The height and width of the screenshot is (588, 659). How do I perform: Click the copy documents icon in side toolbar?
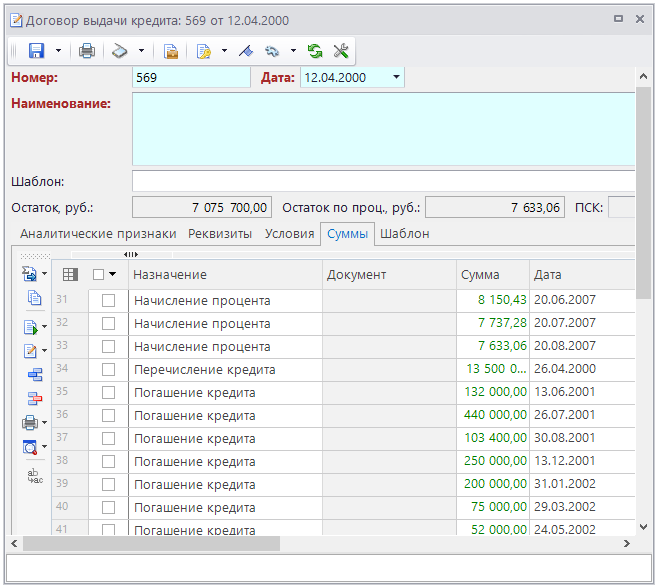[35, 297]
